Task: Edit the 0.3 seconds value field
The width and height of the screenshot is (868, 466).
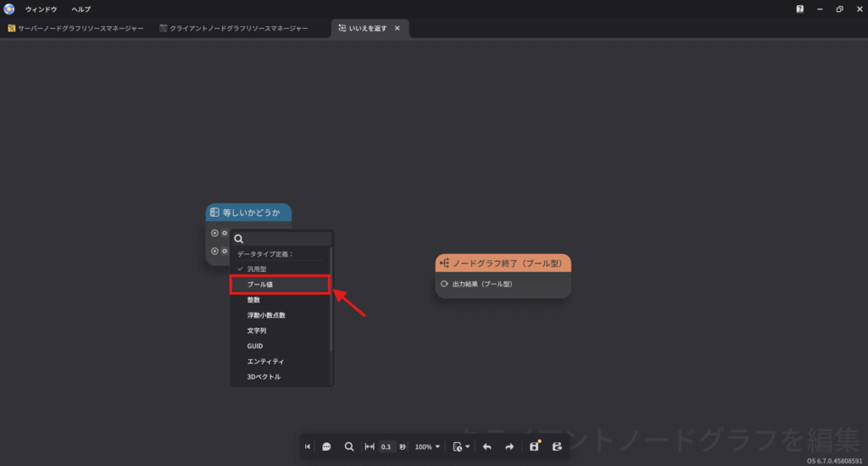Action: (386, 447)
